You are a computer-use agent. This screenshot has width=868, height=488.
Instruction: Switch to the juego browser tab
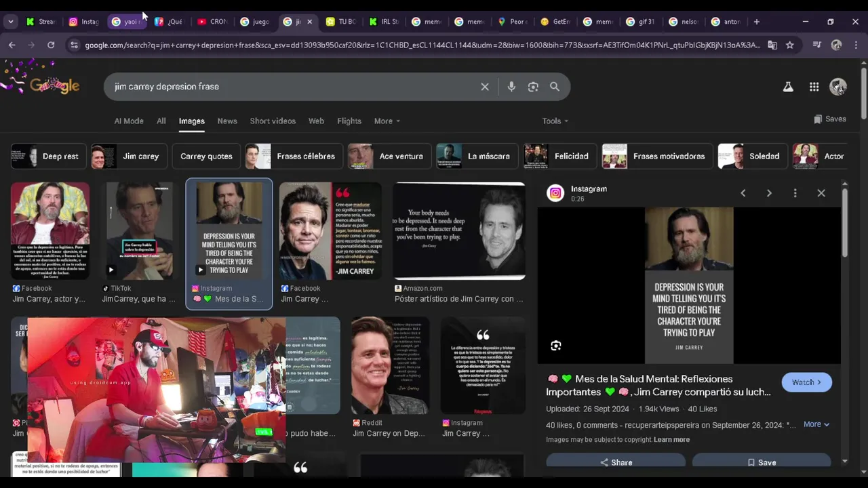tap(255, 22)
